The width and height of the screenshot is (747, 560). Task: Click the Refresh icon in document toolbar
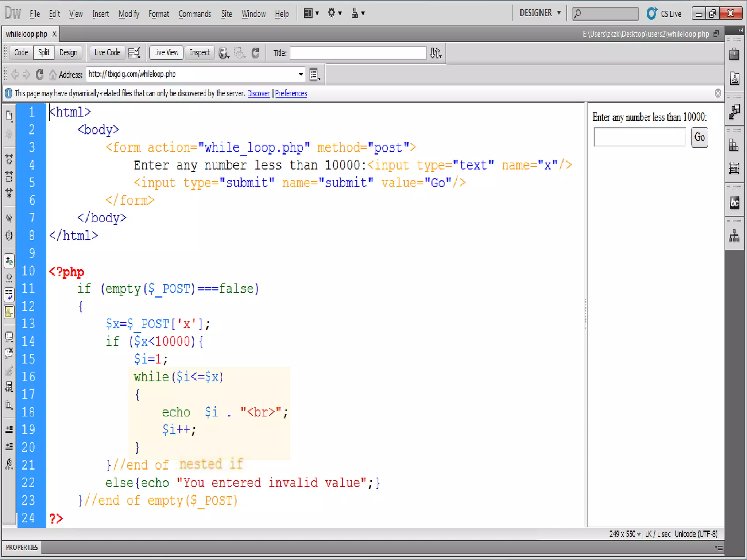[255, 53]
